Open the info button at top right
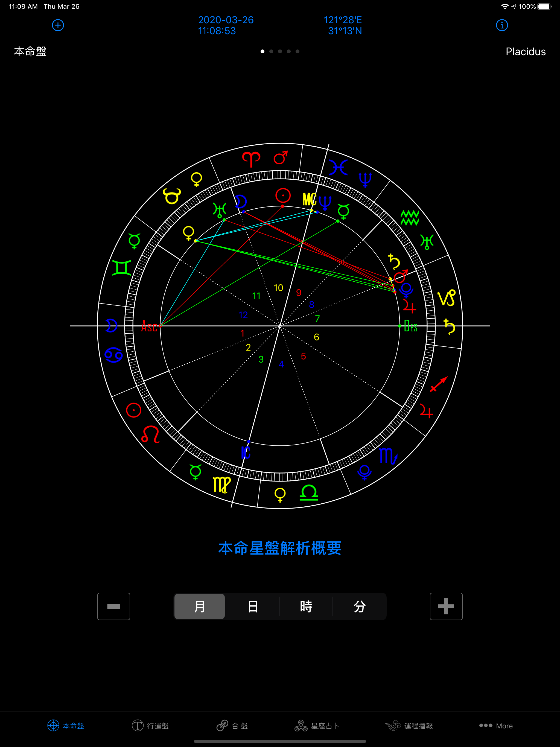The width and height of the screenshot is (560, 747). pyautogui.click(x=502, y=25)
